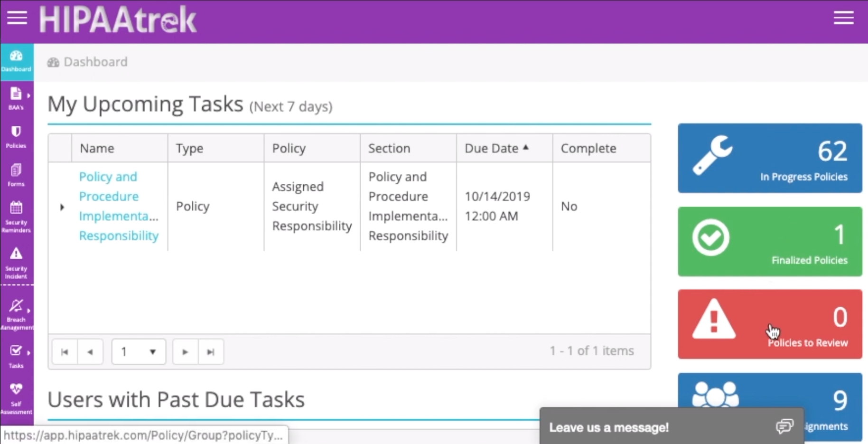Open Tasks in the sidebar
Viewport: 868px width, 444px height.
[x=16, y=356]
